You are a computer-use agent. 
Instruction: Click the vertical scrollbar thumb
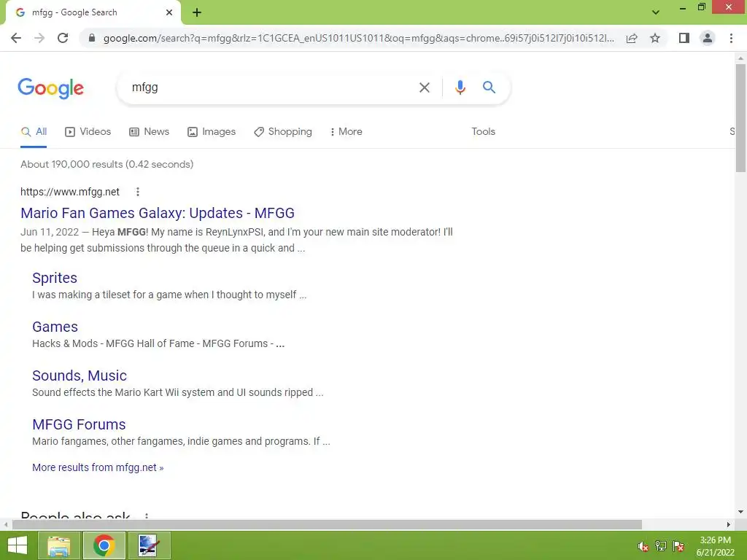[x=740, y=117]
